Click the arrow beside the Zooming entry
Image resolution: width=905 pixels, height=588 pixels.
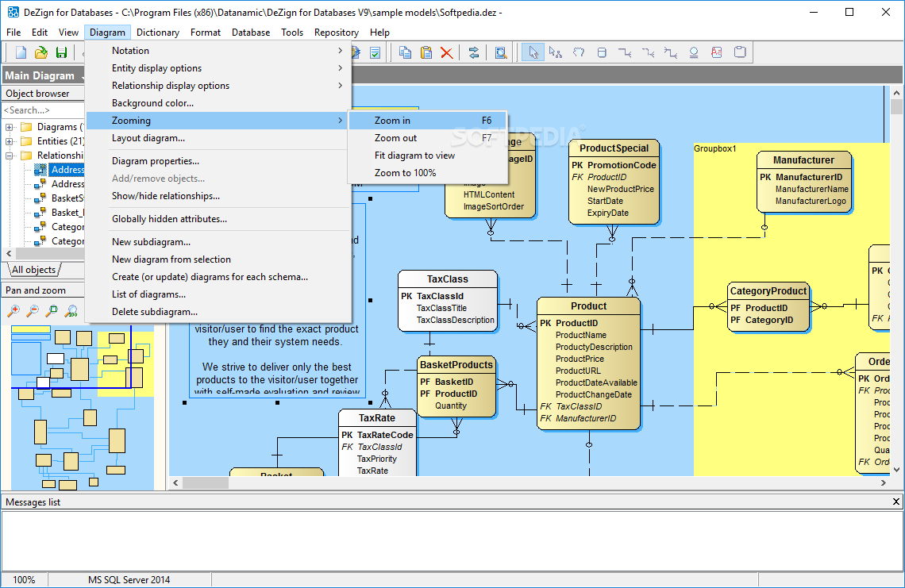coord(340,120)
